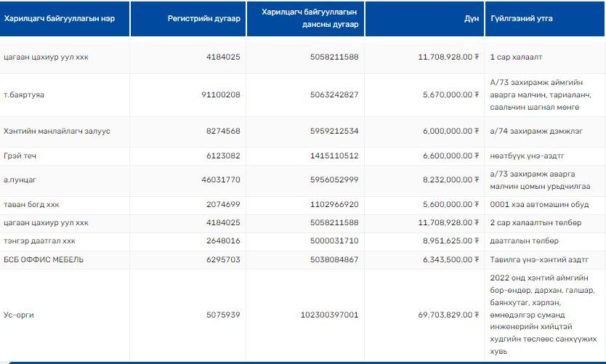
Task: Click account number 102300397001
Action: 329,315
